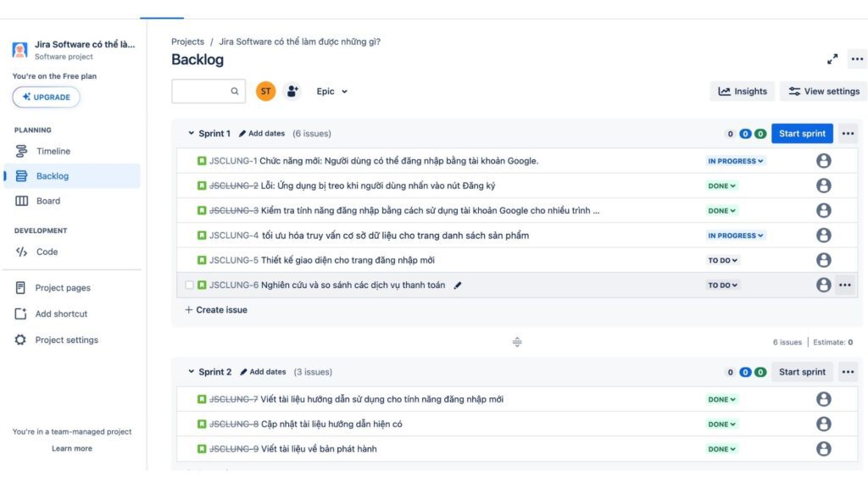868x488 pixels.
Task: Click the project avatar icon
Action: click(x=20, y=50)
